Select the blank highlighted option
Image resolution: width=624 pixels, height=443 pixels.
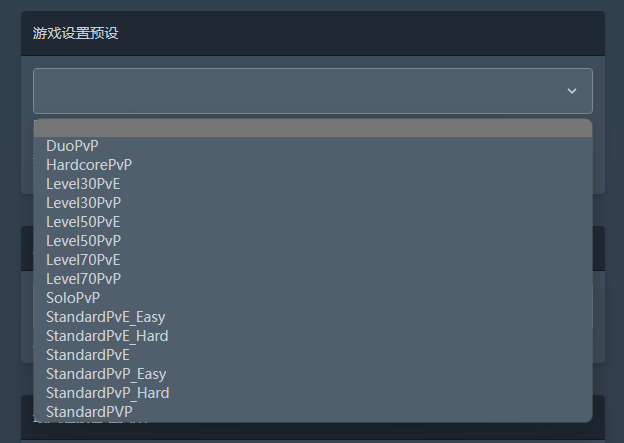[x=313, y=128]
